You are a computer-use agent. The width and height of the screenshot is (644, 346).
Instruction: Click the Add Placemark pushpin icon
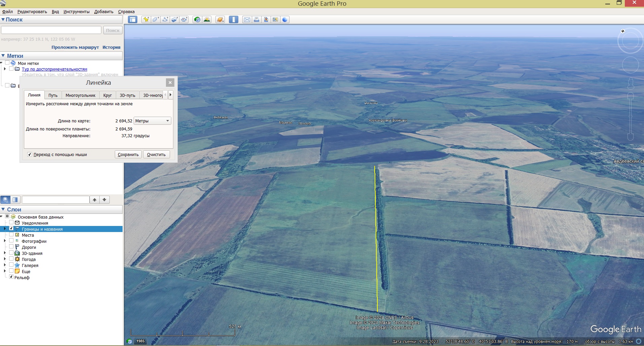(146, 20)
